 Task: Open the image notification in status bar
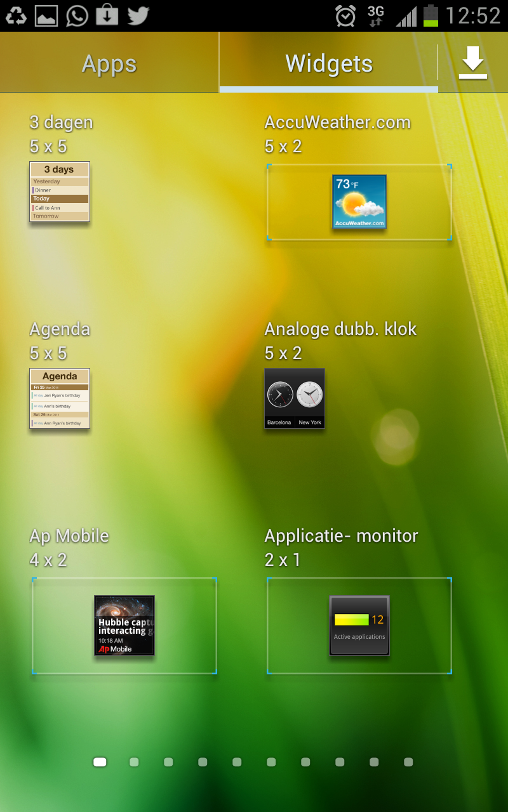(x=46, y=15)
